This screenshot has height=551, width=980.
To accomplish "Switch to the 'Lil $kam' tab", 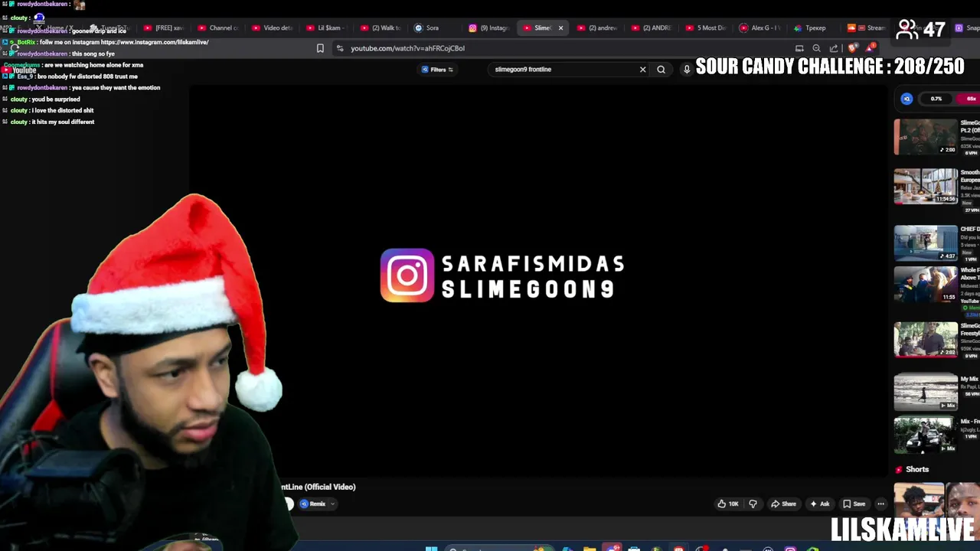I will [x=325, y=28].
